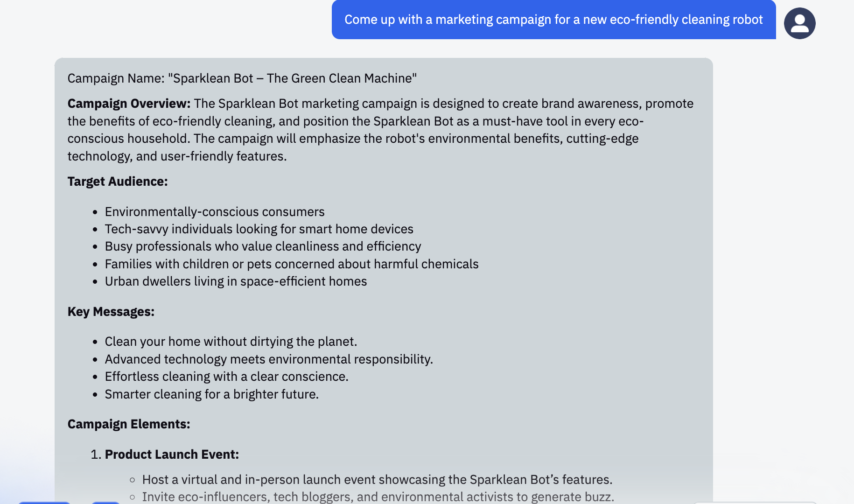Click the "Host a virtual and in-person launch" sub-bullet
Image resolution: width=854 pixels, height=504 pixels.
(377, 480)
